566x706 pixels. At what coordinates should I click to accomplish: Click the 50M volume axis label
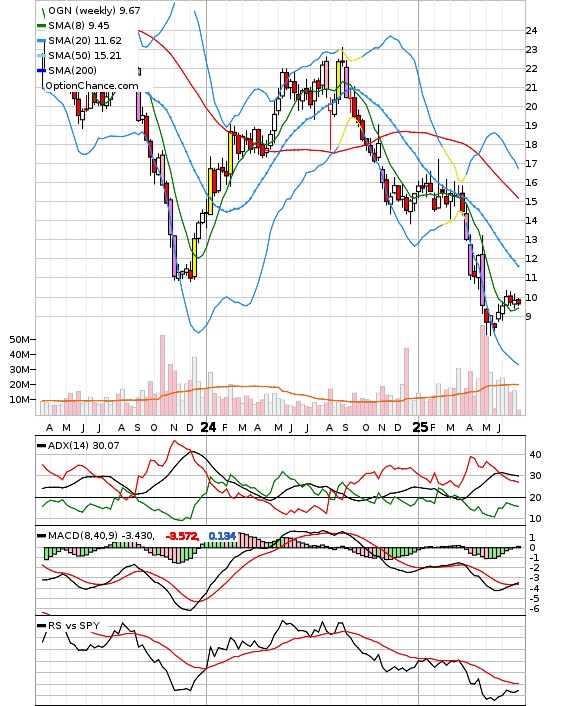(20, 339)
